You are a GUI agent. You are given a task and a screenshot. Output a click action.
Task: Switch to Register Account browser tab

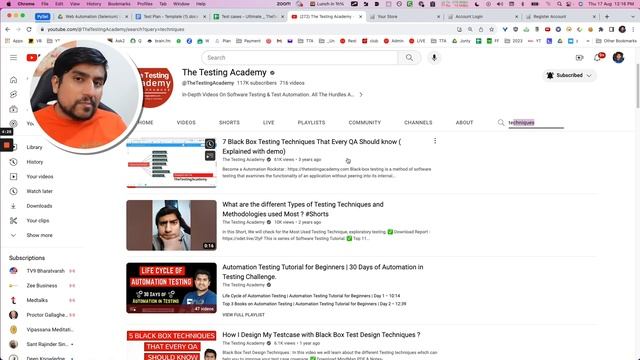(x=561, y=17)
